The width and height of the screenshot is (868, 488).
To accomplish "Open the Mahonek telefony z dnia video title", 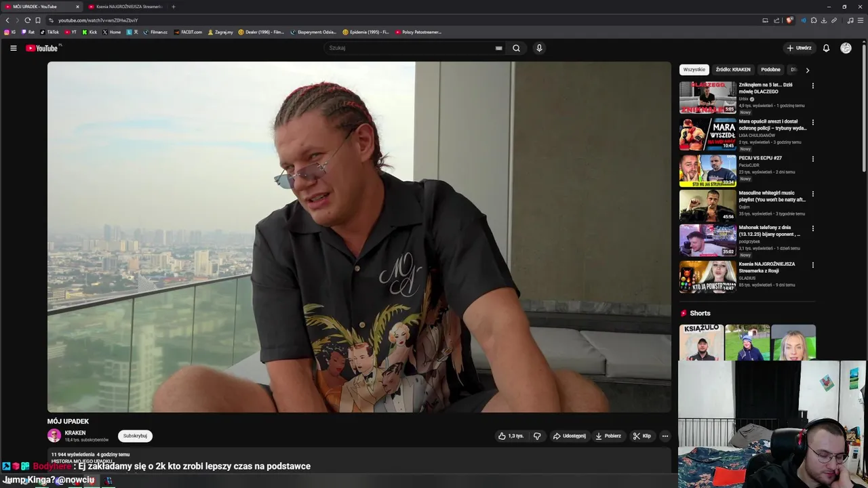I will (x=770, y=231).
